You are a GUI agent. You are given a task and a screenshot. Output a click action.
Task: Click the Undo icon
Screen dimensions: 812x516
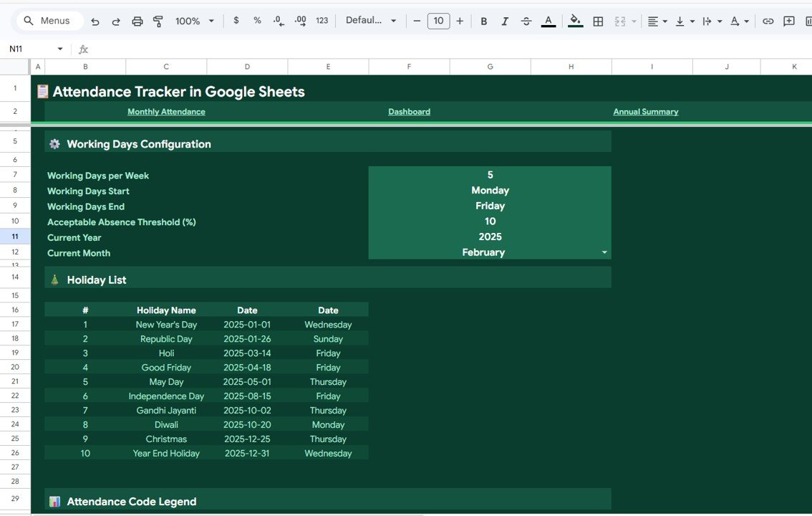coord(95,21)
